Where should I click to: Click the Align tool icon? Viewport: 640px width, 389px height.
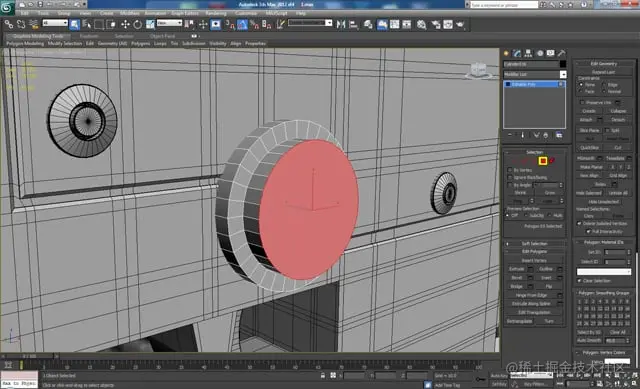click(353, 24)
